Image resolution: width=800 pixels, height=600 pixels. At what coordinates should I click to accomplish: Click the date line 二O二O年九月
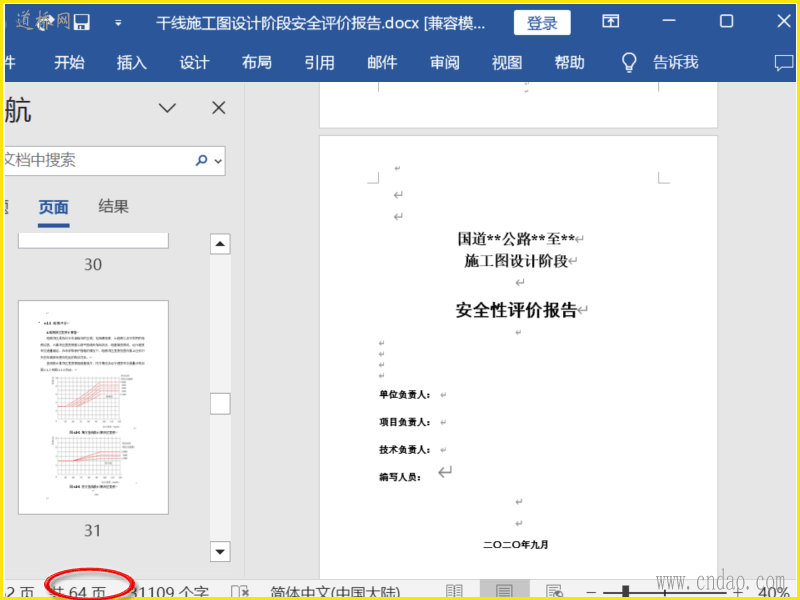point(516,545)
